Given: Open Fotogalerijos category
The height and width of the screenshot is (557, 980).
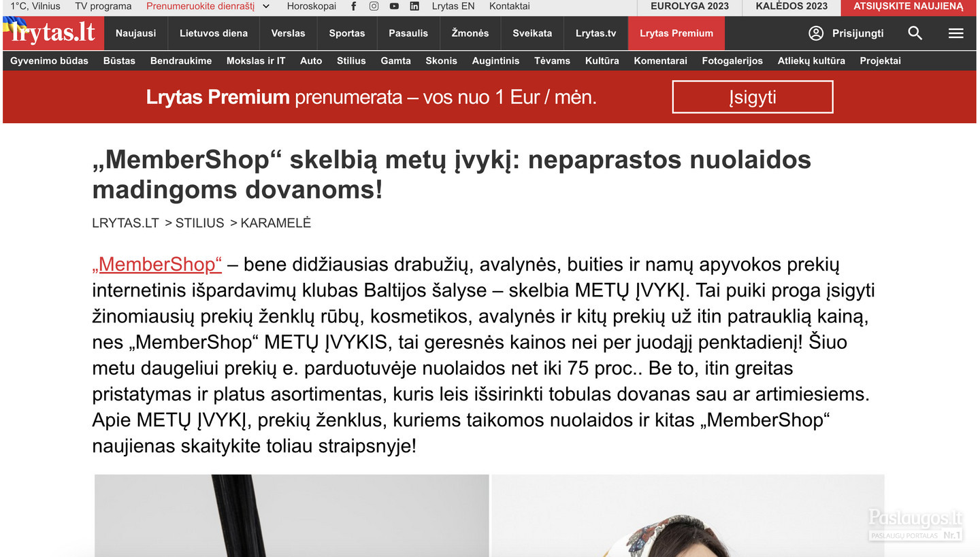Looking at the screenshot, I should 732,61.
